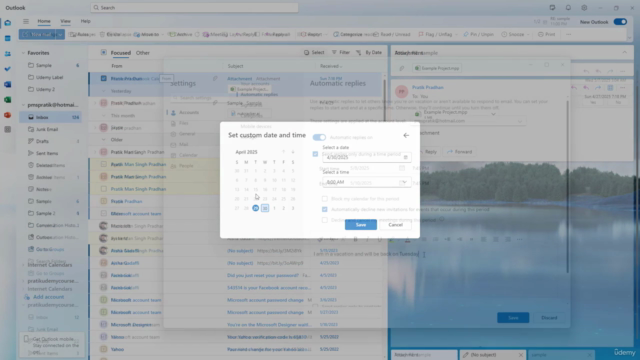The width and height of the screenshot is (640, 360).
Task: Click Snooze in the ribbon
Action: [513, 34]
